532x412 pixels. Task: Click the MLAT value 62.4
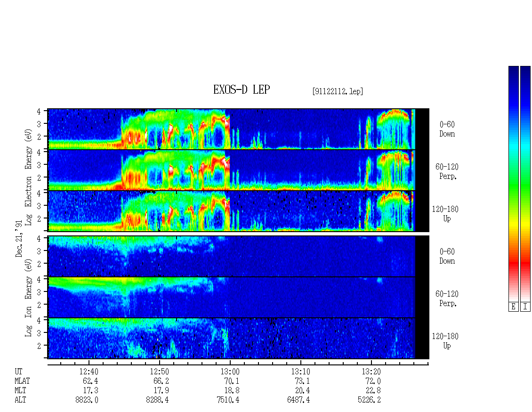click(x=90, y=381)
